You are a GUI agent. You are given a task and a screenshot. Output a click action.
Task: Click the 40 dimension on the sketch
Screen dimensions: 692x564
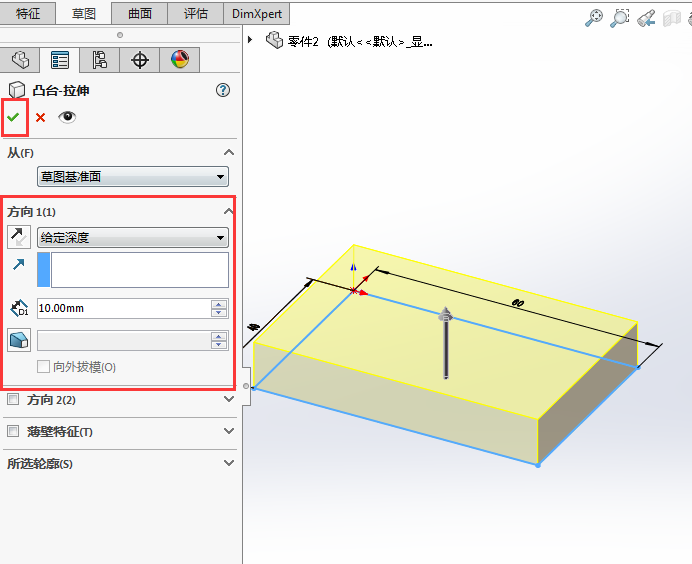tap(253, 327)
